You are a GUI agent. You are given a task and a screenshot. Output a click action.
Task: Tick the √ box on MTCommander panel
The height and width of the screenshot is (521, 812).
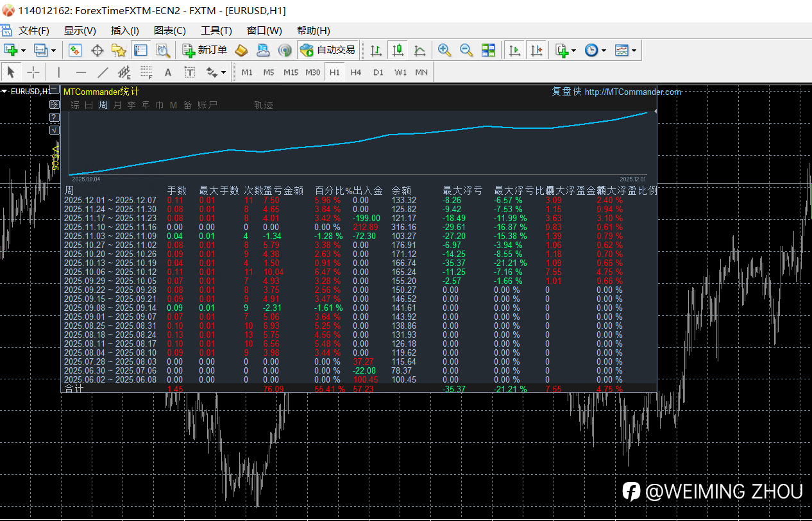(55, 130)
